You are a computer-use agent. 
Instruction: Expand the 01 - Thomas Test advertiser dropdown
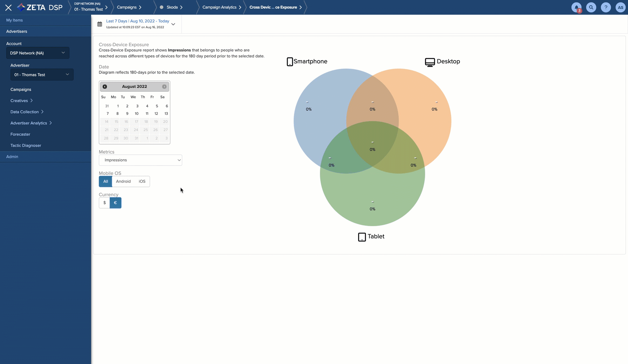pos(42,75)
